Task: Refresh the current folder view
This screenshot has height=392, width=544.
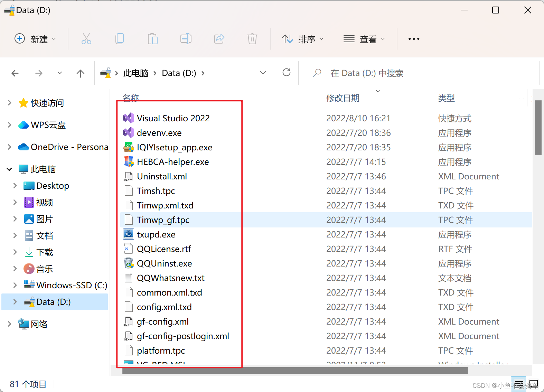Action: point(287,72)
